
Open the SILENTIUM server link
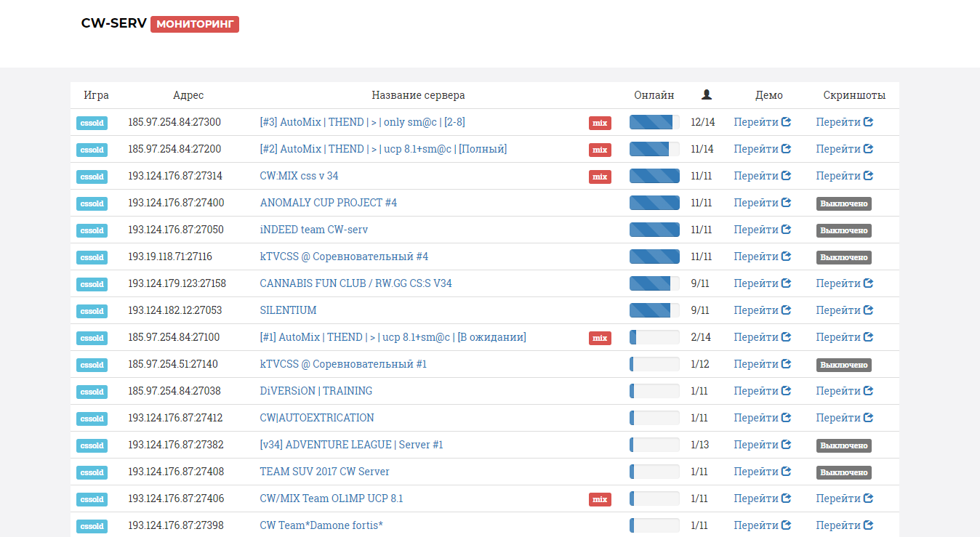pyautogui.click(x=288, y=310)
